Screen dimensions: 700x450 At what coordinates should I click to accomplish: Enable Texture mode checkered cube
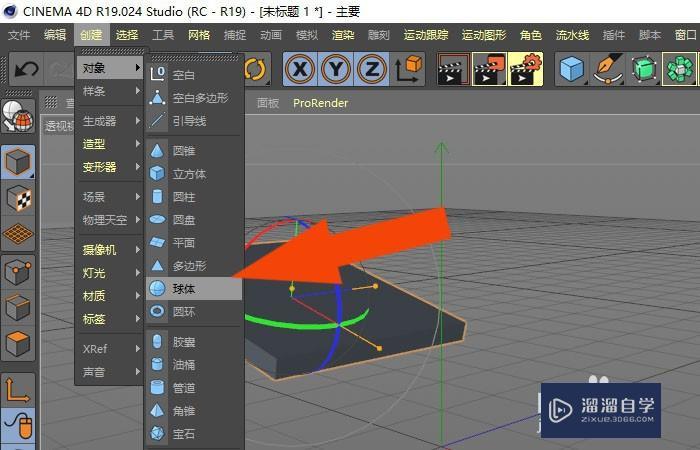18,199
